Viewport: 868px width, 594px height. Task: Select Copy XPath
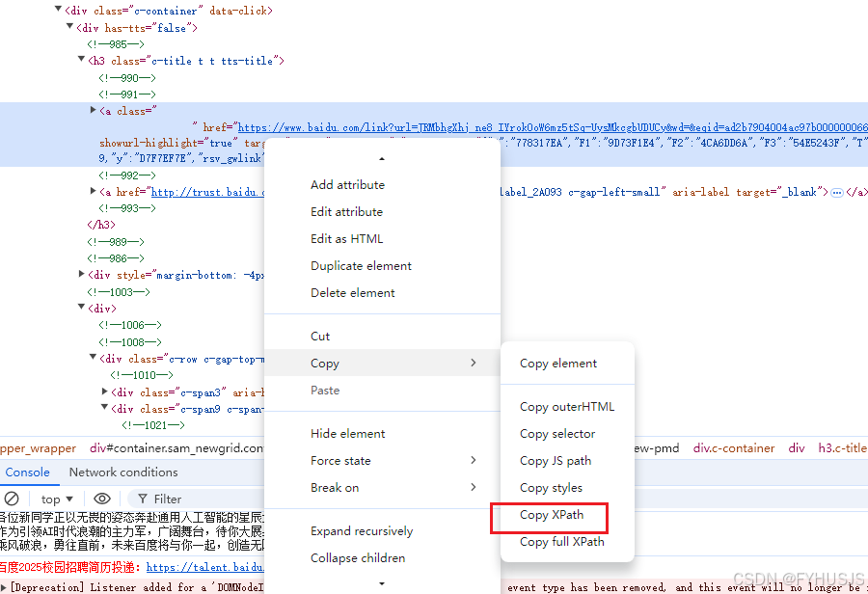click(567, 515)
